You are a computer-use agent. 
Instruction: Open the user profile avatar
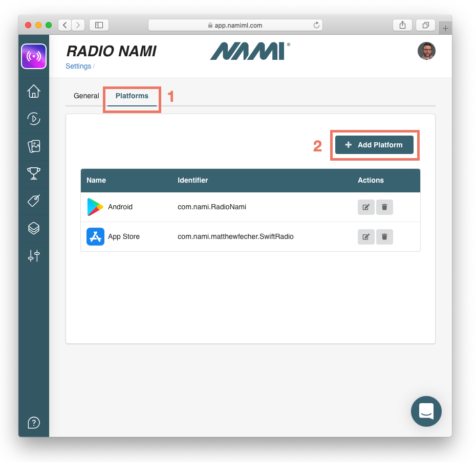pyautogui.click(x=426, y=51)
